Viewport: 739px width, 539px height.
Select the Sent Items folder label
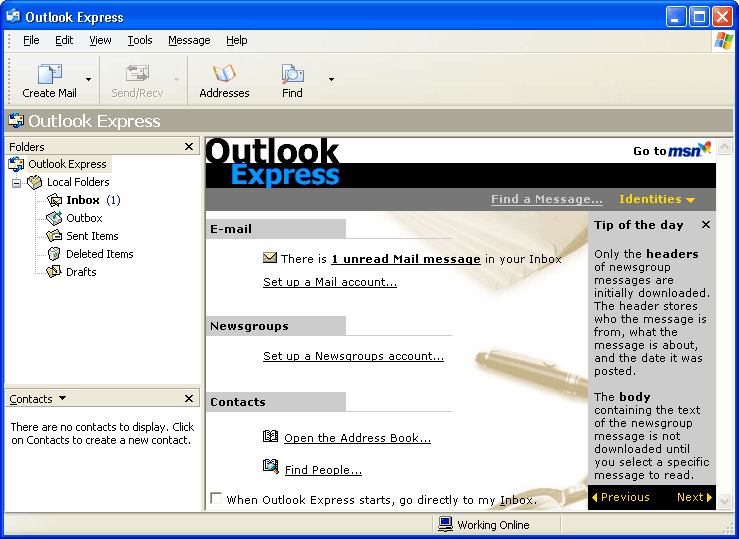pyautogui.click(x=92, y=236)
